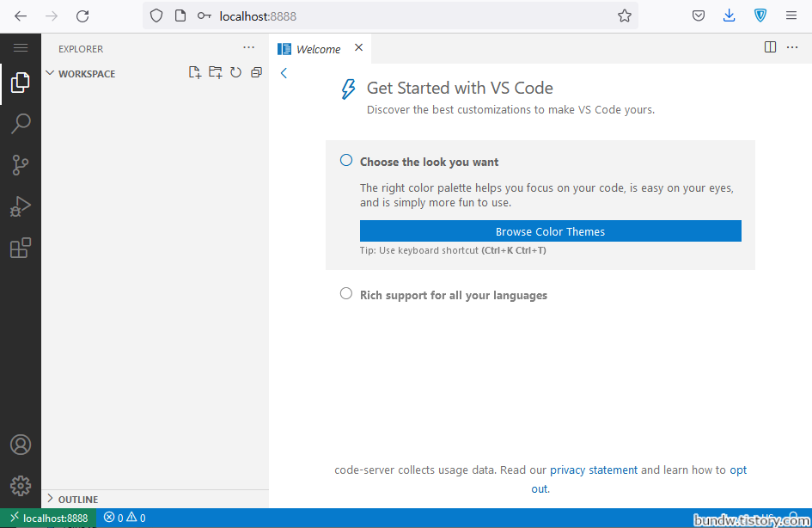The height and width of the screenshot is (528, 812).
Task: Open the Pocket save icon
Action: click(698, 16)
